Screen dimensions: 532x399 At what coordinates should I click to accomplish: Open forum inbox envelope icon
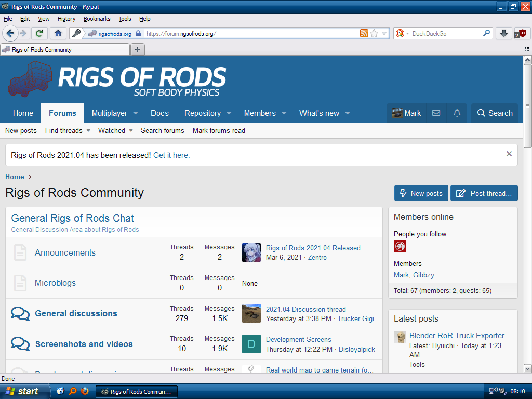coord(436,113)
